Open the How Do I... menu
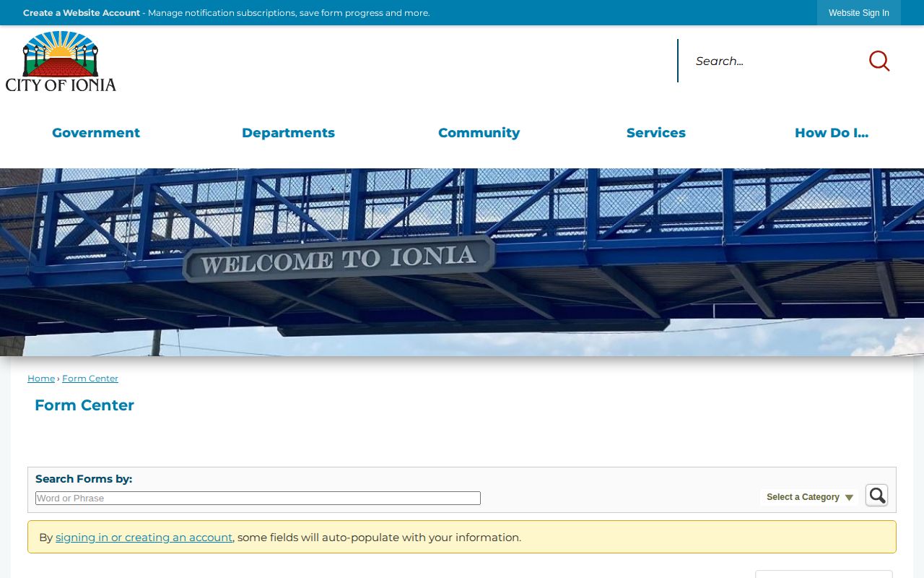The height and width of the screenshot is (578, 924). [832, 133]
